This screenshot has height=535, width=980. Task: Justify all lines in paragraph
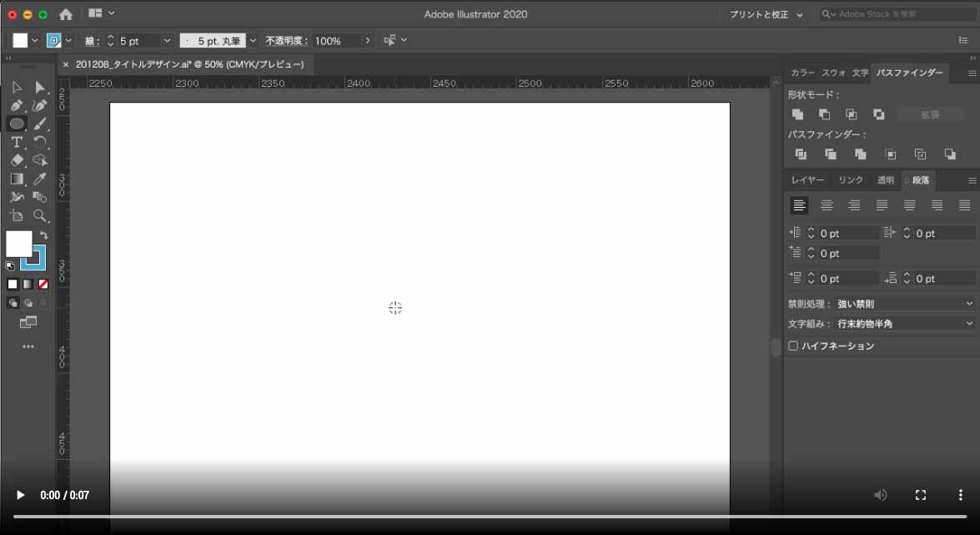964,205
